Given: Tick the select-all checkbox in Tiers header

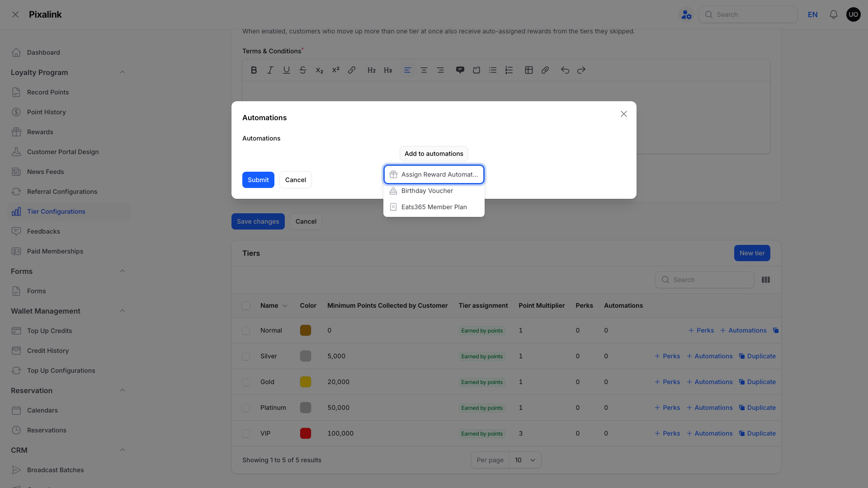Looking at the screenshot, I should [x=246, y=306].
